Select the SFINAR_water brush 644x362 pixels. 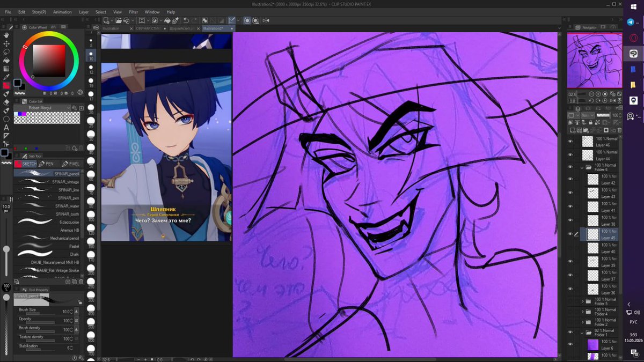click(47, 206)
